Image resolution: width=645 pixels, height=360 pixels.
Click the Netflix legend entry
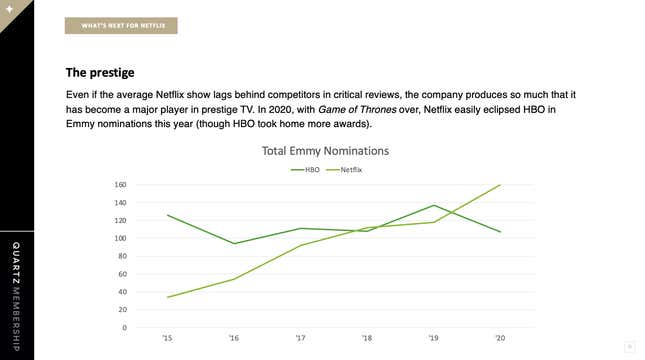click(344, 170)
